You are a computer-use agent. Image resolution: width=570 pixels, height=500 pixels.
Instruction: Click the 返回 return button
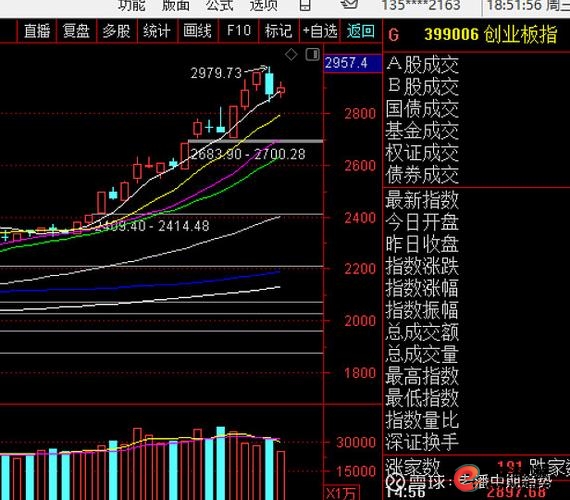click(360, 31)
